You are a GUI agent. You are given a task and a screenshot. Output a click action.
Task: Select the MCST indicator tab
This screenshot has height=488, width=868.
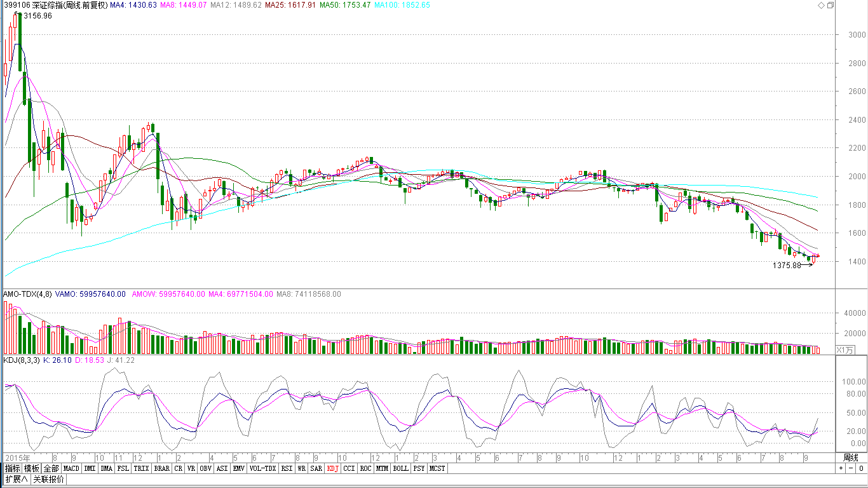[437, 468]
